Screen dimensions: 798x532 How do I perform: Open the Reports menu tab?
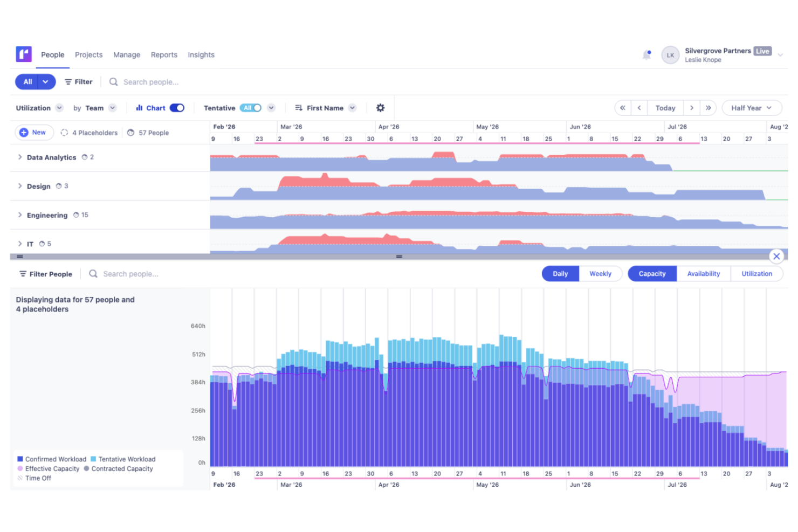(x=164, y=55)
